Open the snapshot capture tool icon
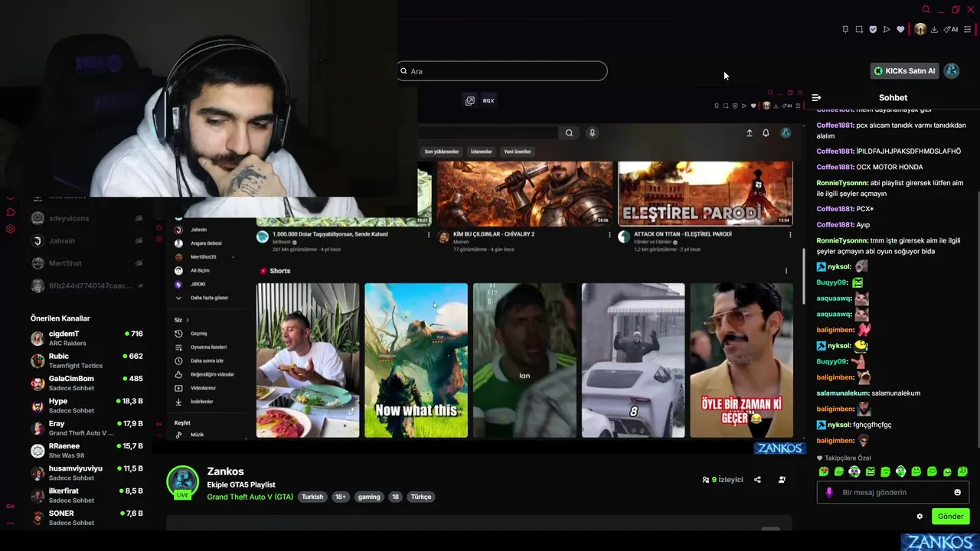Viewport: 980px width, 551px height. tap(859, 30)
